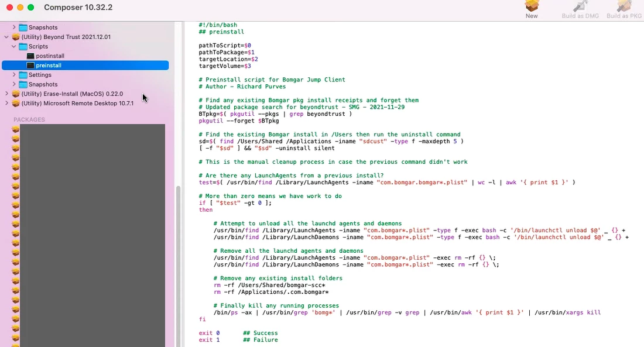Image resolution: width=644 pixels, height=347 pixels.
Task: Click the 'rm -rf /Applications/.com.bomgar*' line
Action: (x=271, y=292)
